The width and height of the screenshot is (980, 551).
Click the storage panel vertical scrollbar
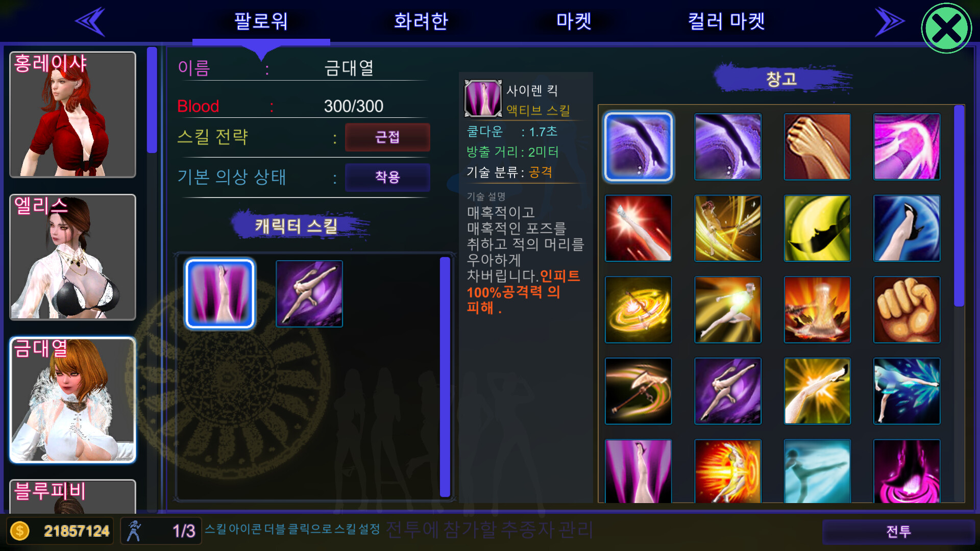pos(959,206)
